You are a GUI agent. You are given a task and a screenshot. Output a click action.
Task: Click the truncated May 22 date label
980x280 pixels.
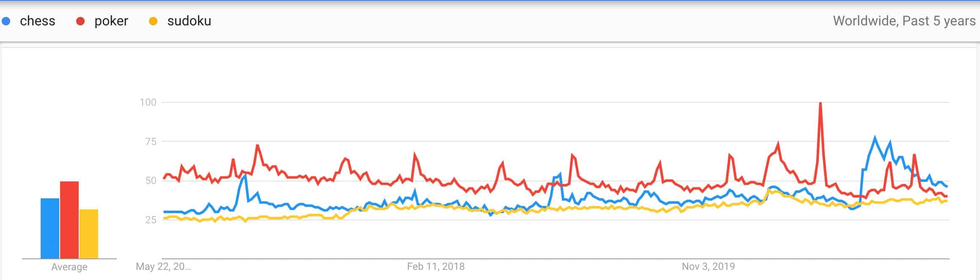163,266
